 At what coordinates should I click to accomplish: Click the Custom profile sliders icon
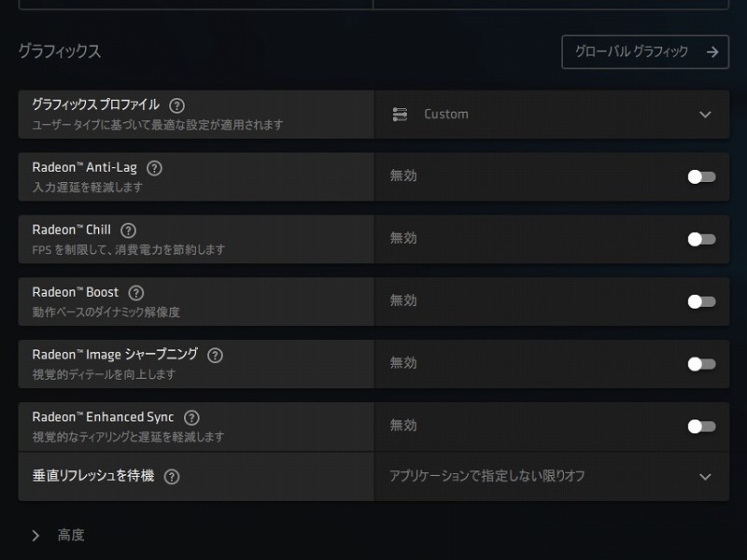tap(400, 114)
